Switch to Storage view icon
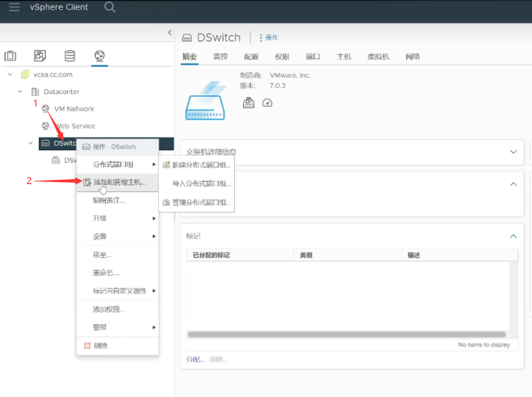 click(70, 56)
